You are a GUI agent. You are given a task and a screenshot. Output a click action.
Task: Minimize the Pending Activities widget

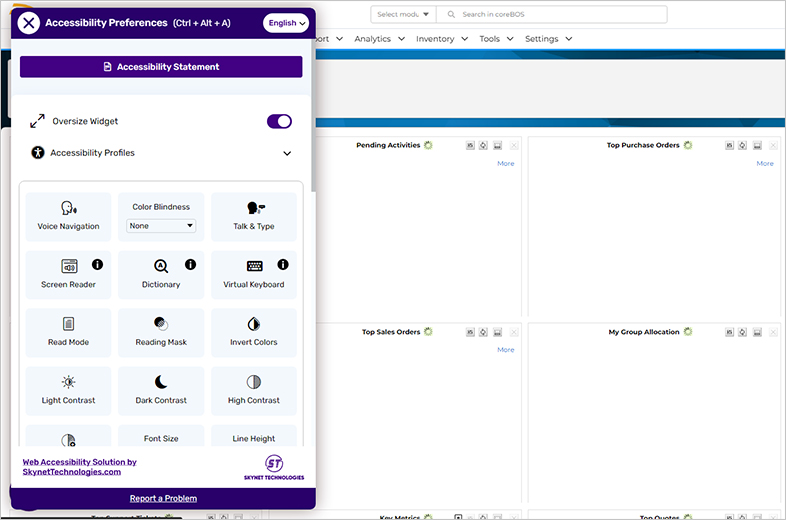(x=498, y=145)
